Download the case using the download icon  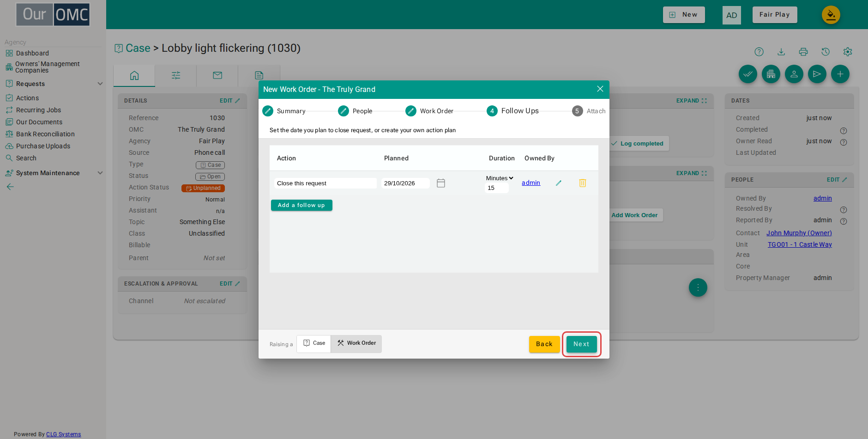(x=781, y=52)
